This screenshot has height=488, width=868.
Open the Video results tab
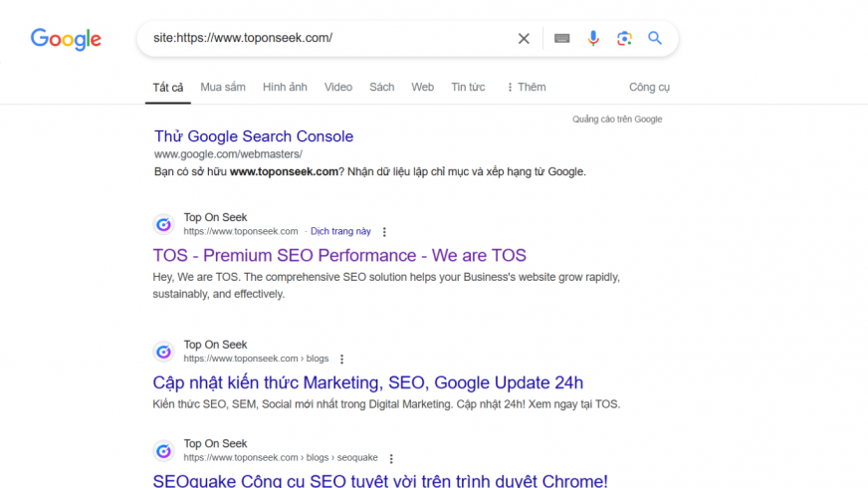pyautogui.click(x=338, y=88)
